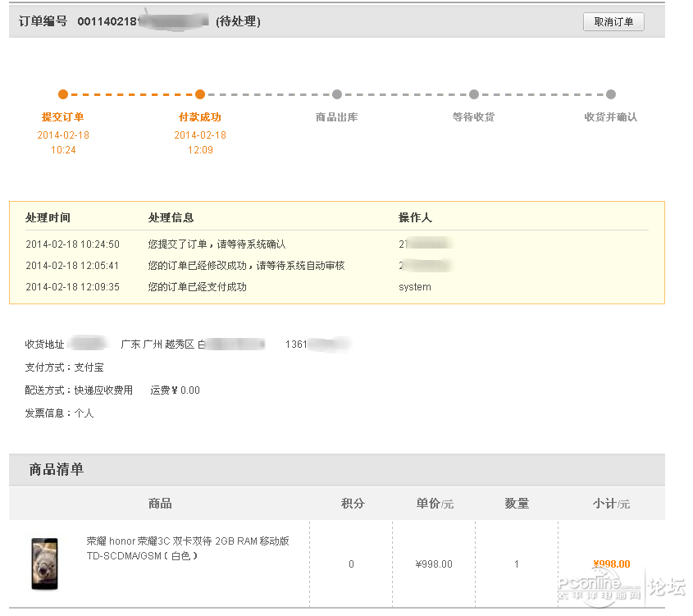Click the 操作人 column header
The width and height of the screenshot is (693, 616).
tap(416, 218)
